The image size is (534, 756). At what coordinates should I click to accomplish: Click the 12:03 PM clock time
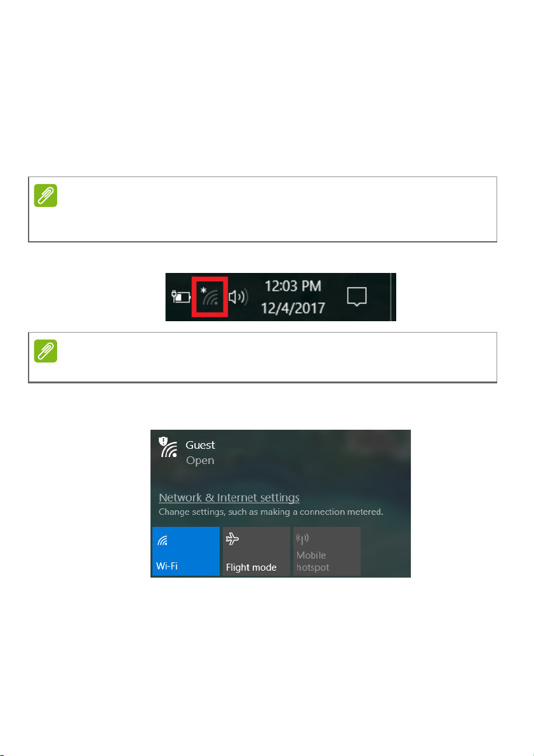tap(293, 286)
